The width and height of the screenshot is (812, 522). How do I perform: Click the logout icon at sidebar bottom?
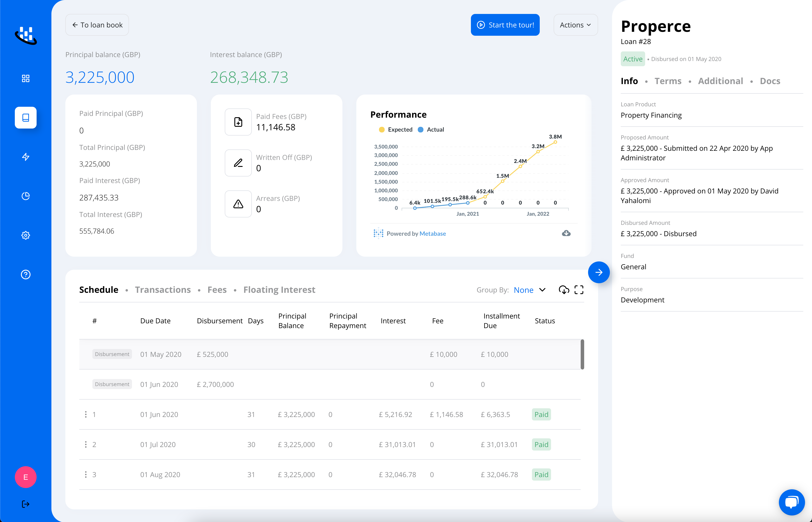25,504
